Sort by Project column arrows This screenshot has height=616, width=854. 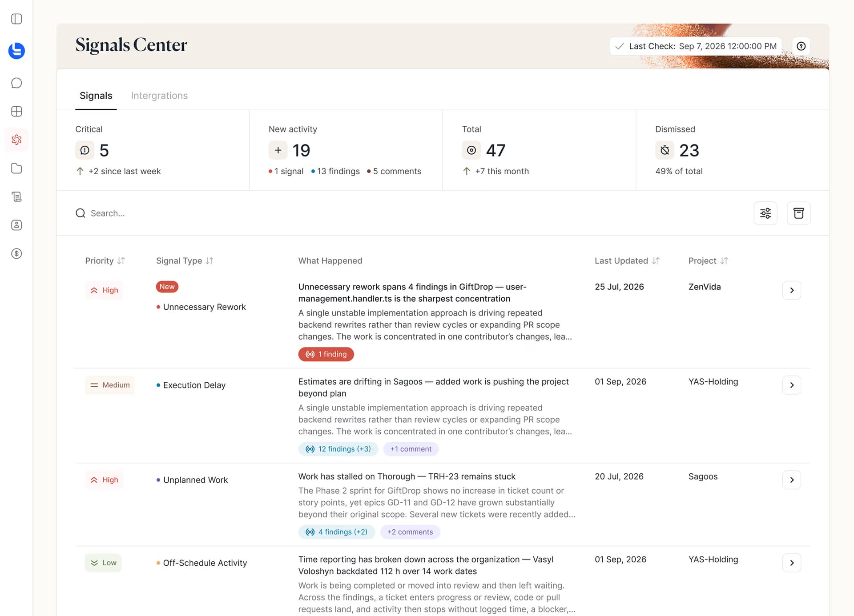(724, 261)
